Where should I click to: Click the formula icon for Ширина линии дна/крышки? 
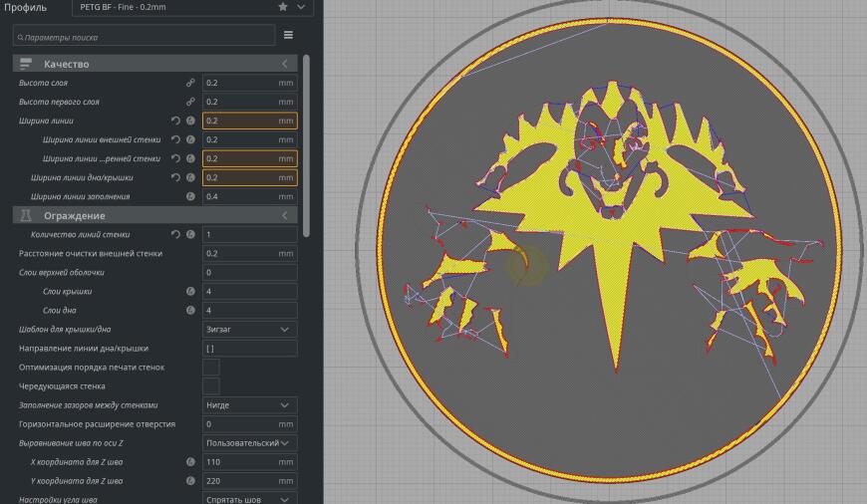coord(190,177)
